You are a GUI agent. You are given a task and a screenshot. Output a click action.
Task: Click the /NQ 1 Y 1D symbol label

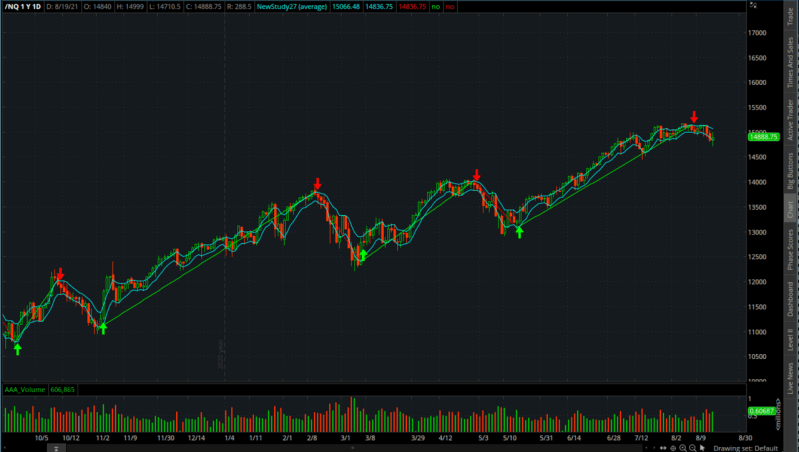tap(22, 7)
